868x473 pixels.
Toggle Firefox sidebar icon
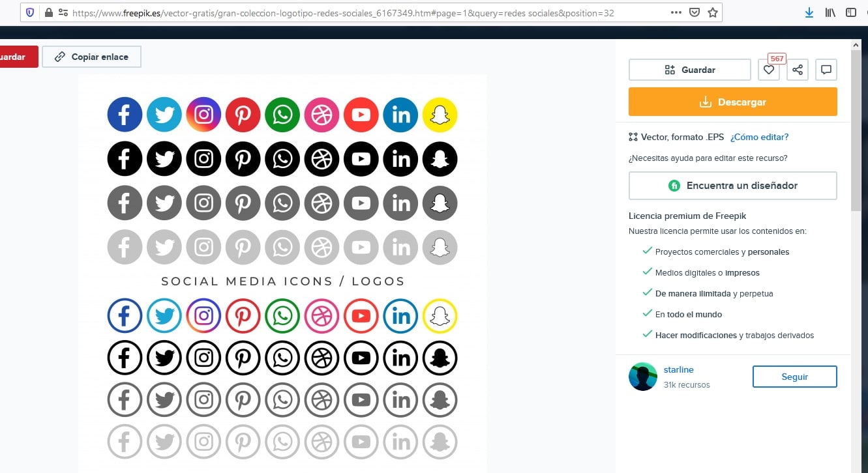tap(851, 12)
